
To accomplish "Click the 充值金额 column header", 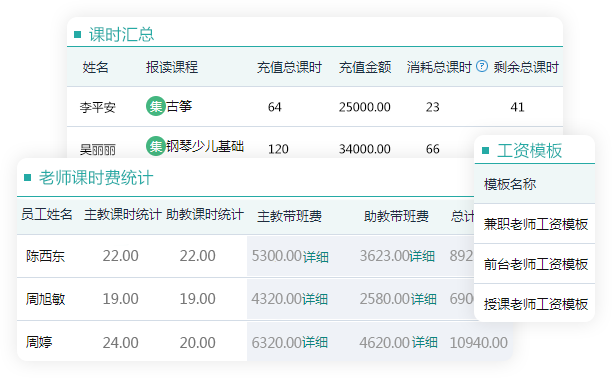I will pyautogui.click(x=365, y=67).
